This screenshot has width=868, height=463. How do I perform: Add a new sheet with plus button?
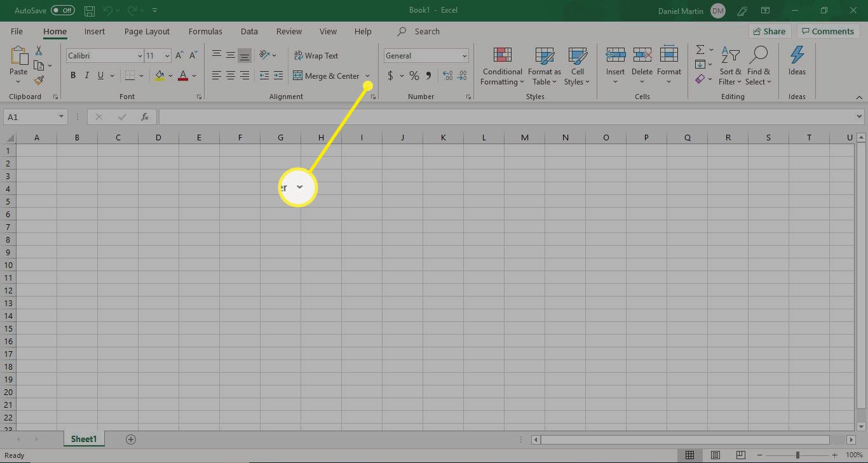(131, 439)
